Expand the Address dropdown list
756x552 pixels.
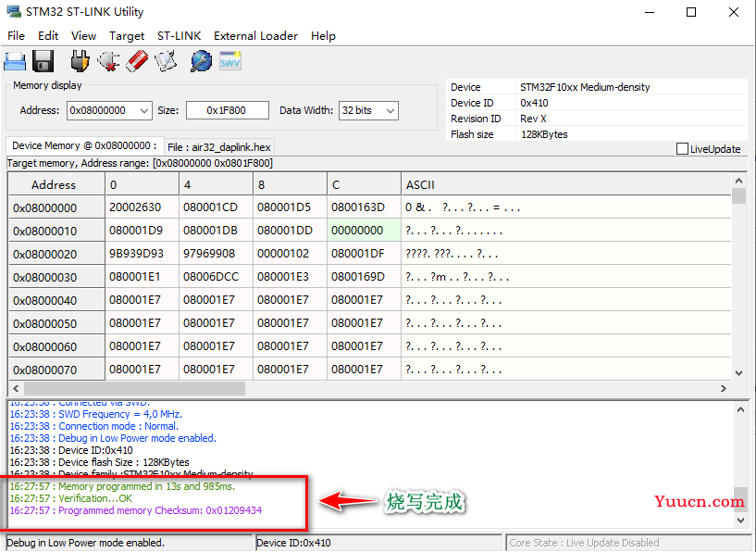[143, 110]
